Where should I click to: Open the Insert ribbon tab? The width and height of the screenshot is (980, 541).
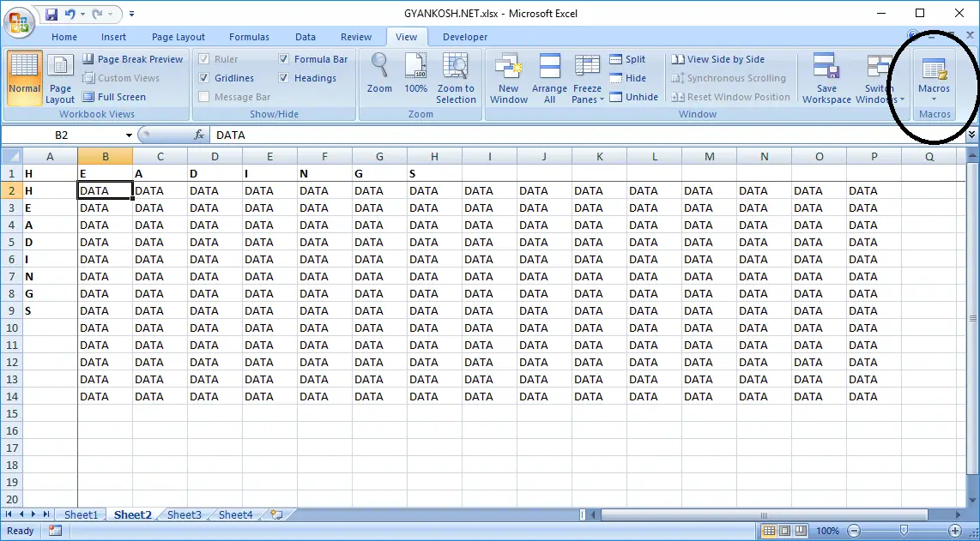(x=114, y=37)
